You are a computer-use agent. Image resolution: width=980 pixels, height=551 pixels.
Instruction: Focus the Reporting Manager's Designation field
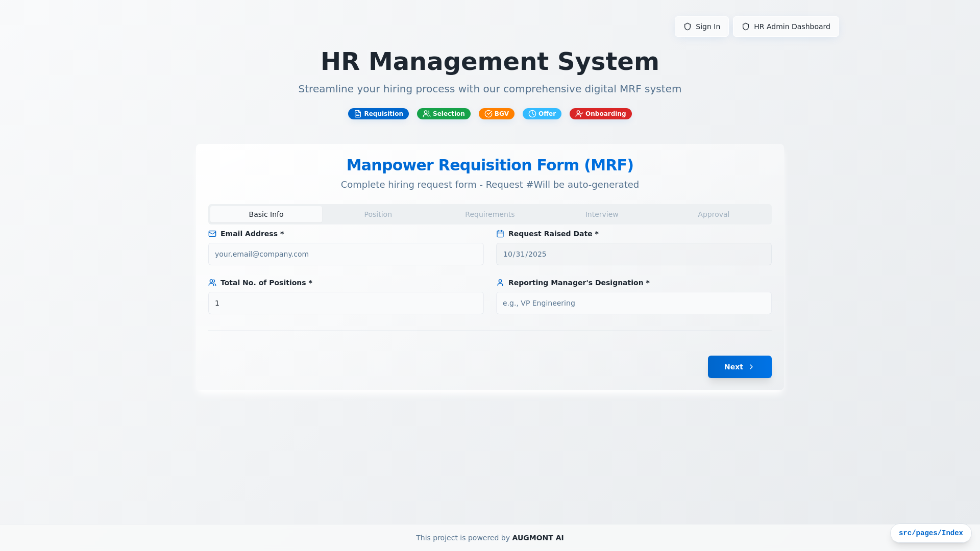[634, 303]
